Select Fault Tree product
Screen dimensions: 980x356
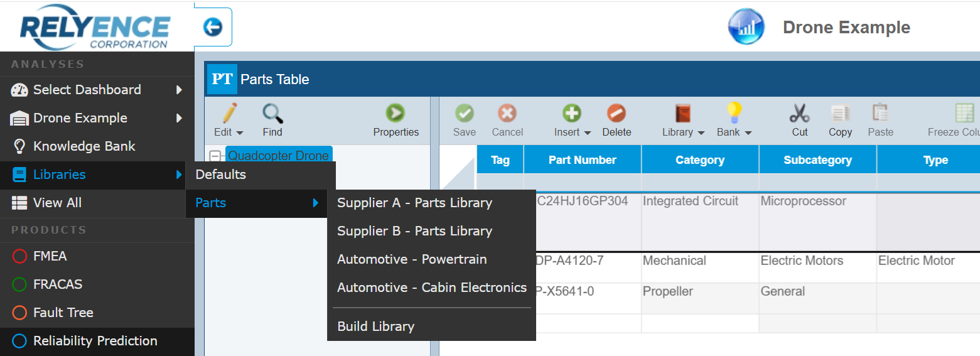pyautogui.click(x=97, y=313)
